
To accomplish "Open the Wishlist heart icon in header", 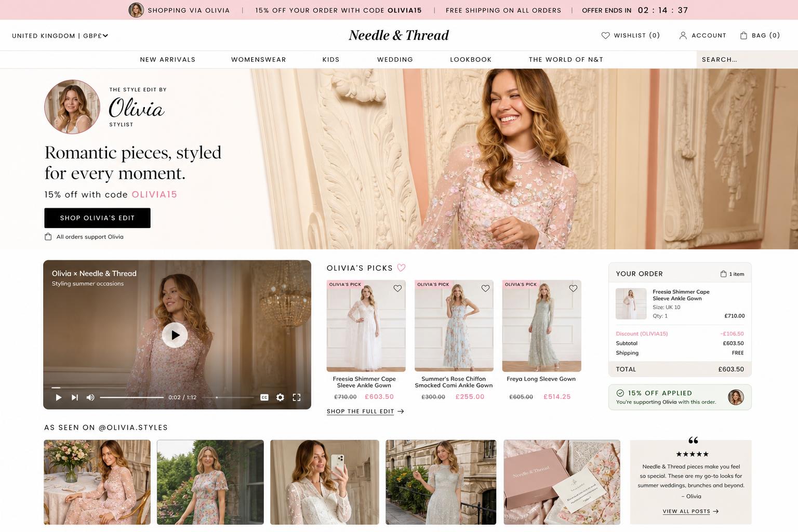I will point(605,35).
